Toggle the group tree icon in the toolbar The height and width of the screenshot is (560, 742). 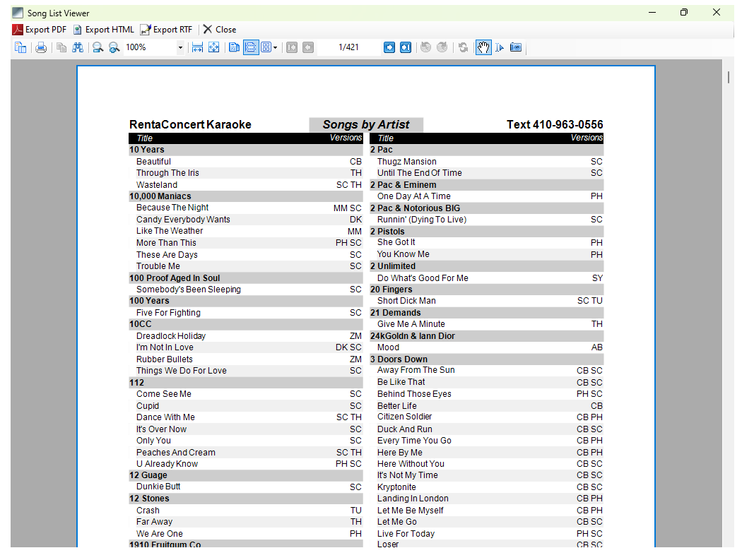click(20, 47)
